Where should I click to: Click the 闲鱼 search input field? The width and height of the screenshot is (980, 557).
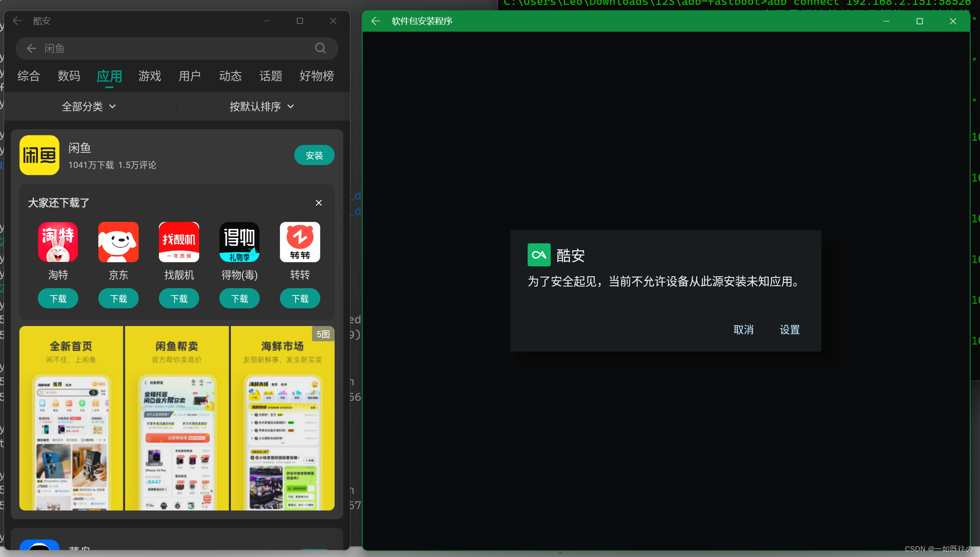tap(177, 49)
